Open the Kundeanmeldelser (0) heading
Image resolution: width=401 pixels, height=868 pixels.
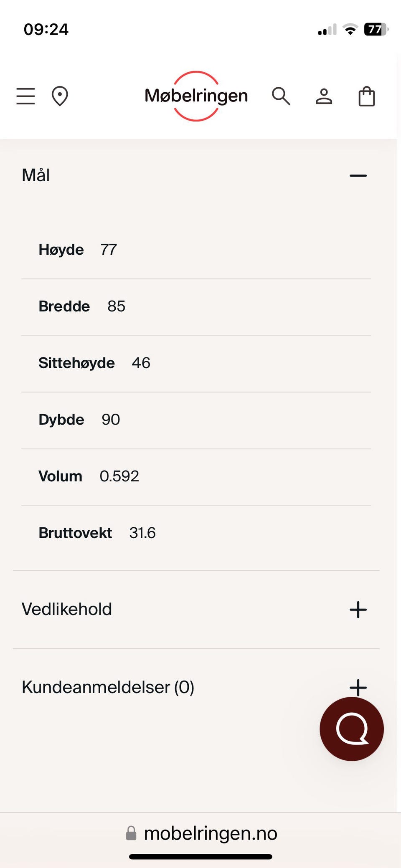(x=108, y=687)
